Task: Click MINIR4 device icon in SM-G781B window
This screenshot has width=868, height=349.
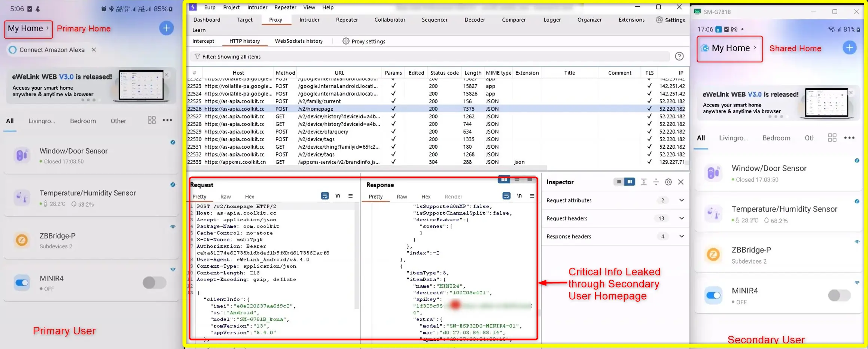Action: 713,295
